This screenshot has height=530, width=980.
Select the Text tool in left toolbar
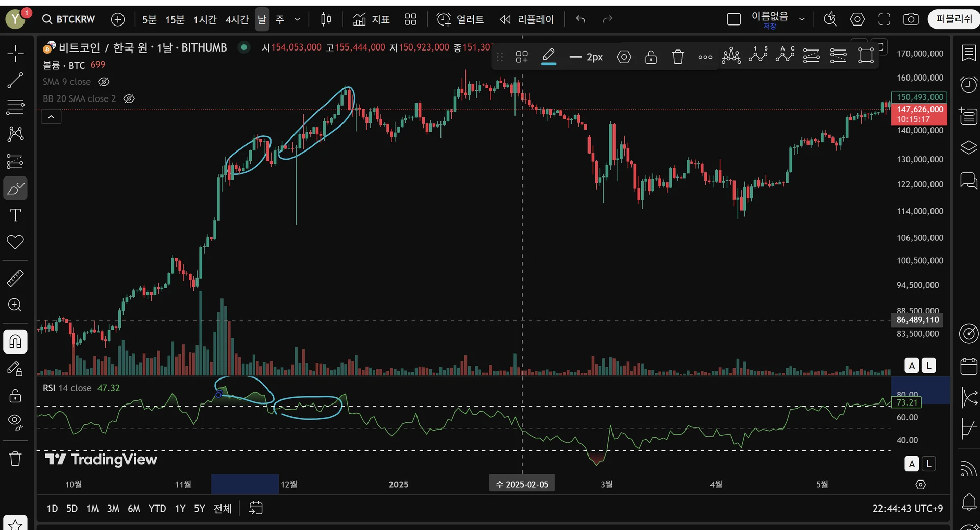pos(15,215)
